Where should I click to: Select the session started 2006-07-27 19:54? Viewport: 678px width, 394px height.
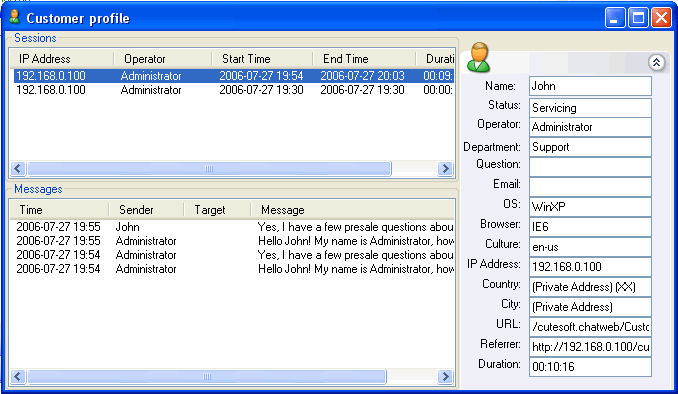(233, 76)
